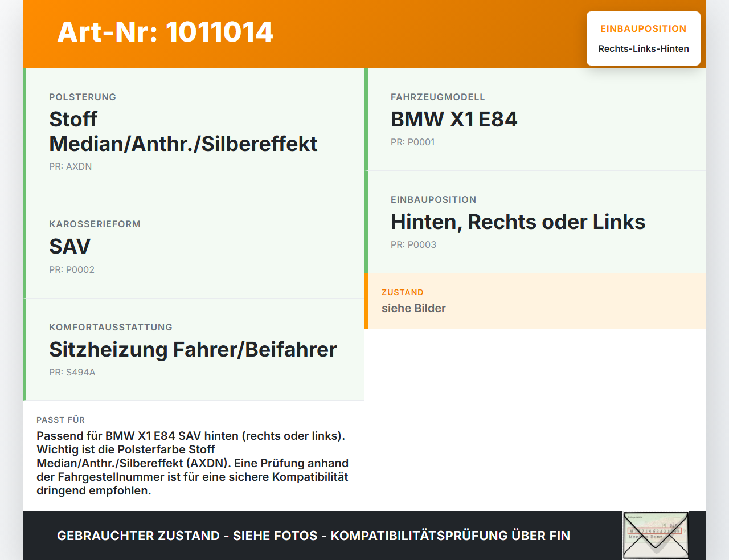Click the FAHRZEUGMODELL card
Viewport: 729px width, 560px height.
point(535,119)
